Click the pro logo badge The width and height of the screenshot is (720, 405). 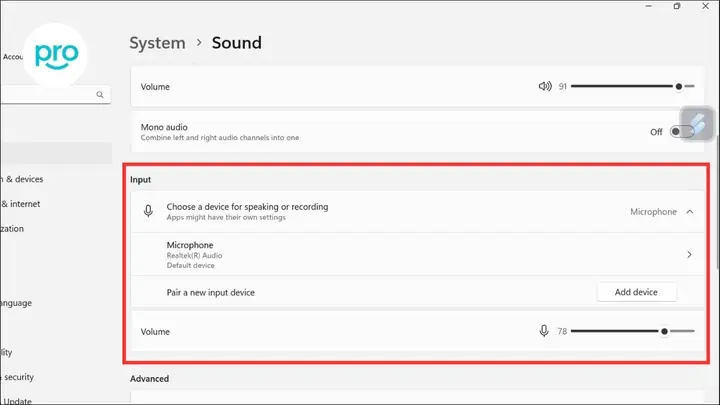point(56,55)
